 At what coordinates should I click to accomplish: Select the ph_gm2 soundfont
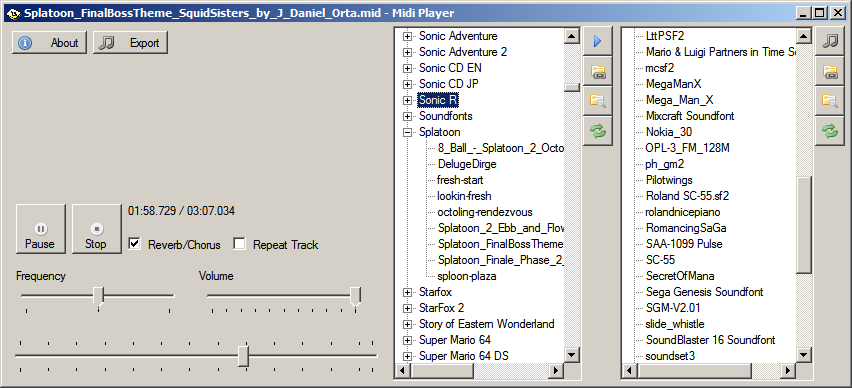point(665,164)
